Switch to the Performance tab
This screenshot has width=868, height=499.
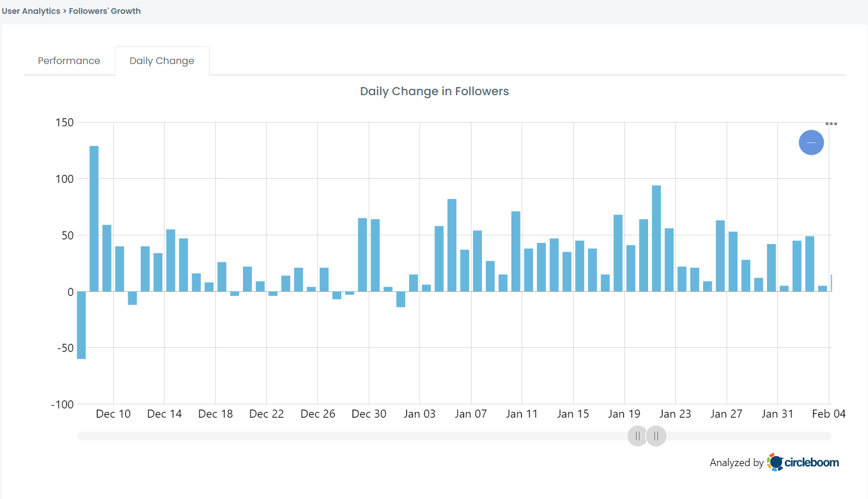69,61
